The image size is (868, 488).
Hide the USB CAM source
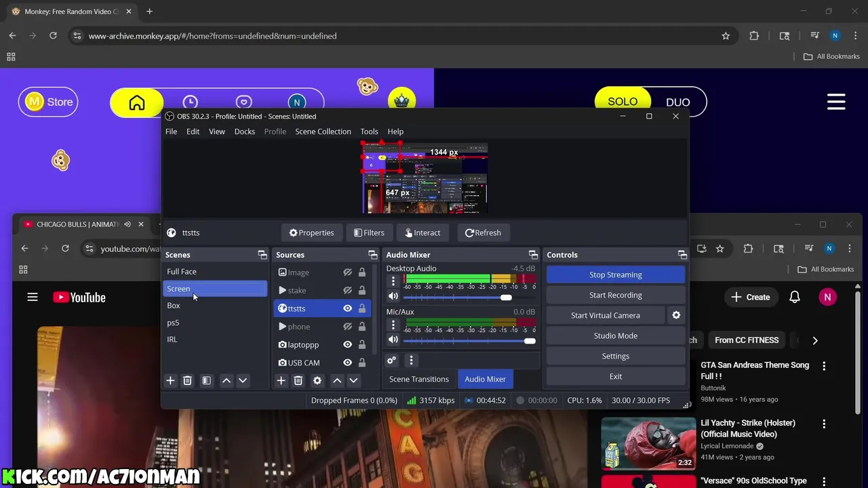347,363
